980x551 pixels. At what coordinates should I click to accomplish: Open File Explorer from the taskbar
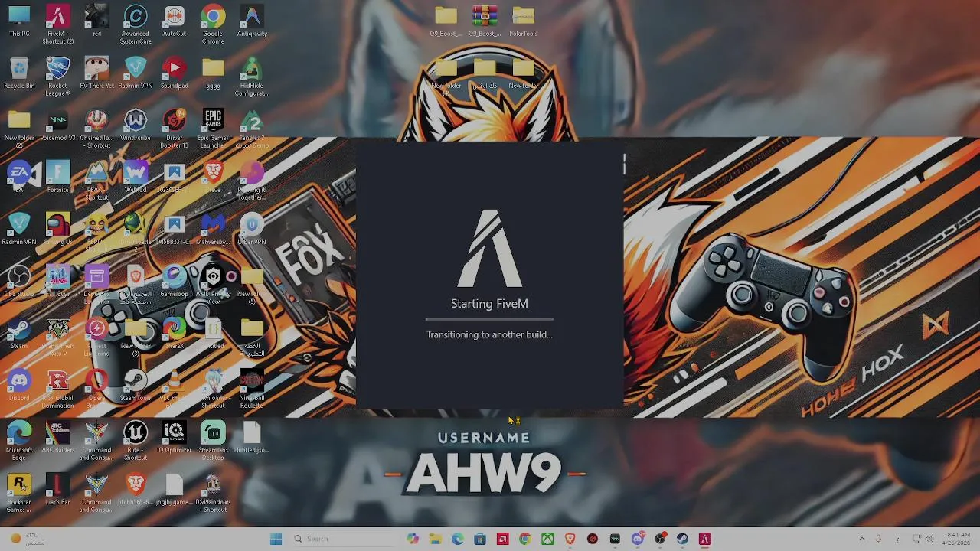pos(435,539)
